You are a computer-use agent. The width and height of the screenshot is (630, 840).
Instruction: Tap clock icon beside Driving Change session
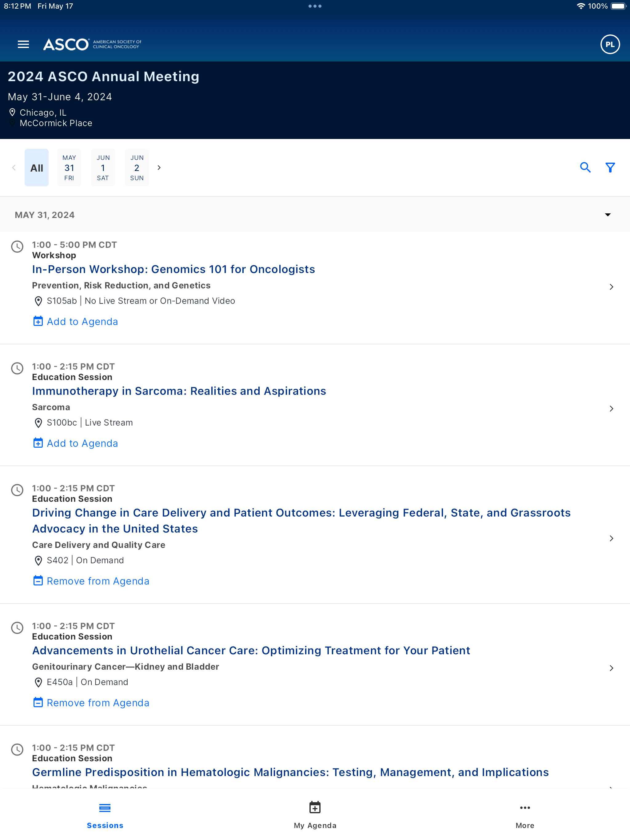pyautogui.click(x=17, y=490)
